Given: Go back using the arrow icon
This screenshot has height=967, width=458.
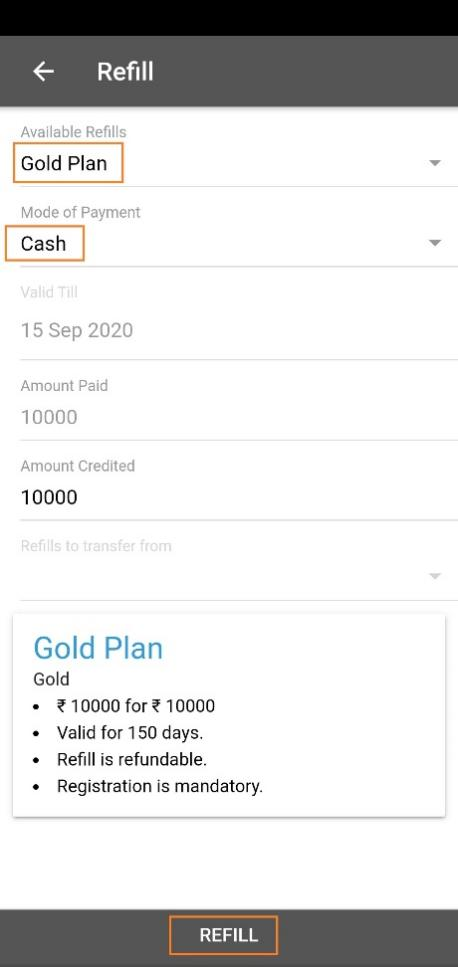Looking at the screenshot, I should [43, 72].
